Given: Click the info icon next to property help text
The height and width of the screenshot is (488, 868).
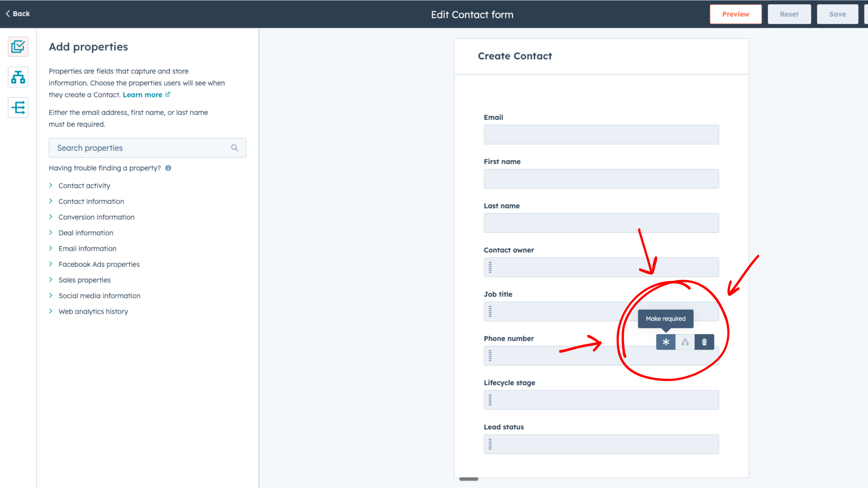Looking at the screenshot, I should 169,168.
